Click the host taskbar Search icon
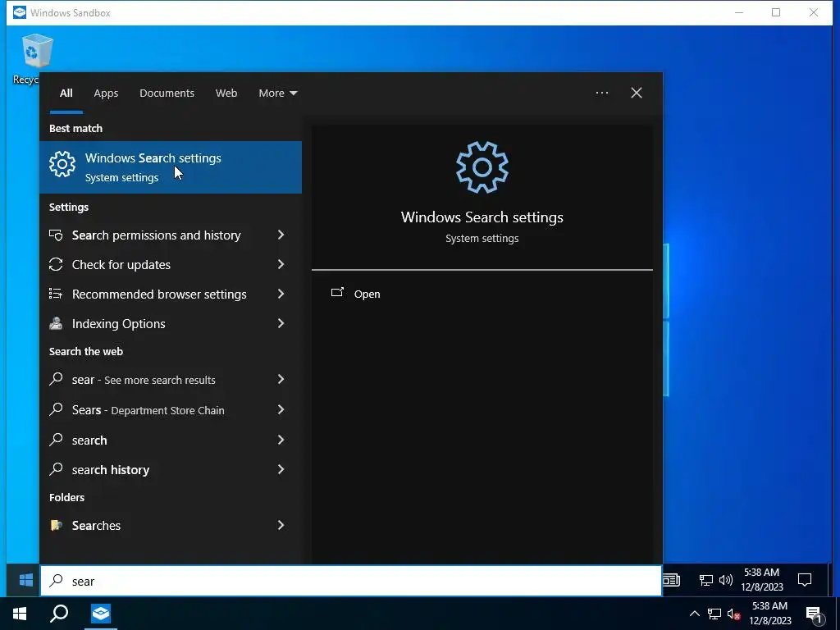This screenshot has width=840, height=630. click(x=59, y=614)
